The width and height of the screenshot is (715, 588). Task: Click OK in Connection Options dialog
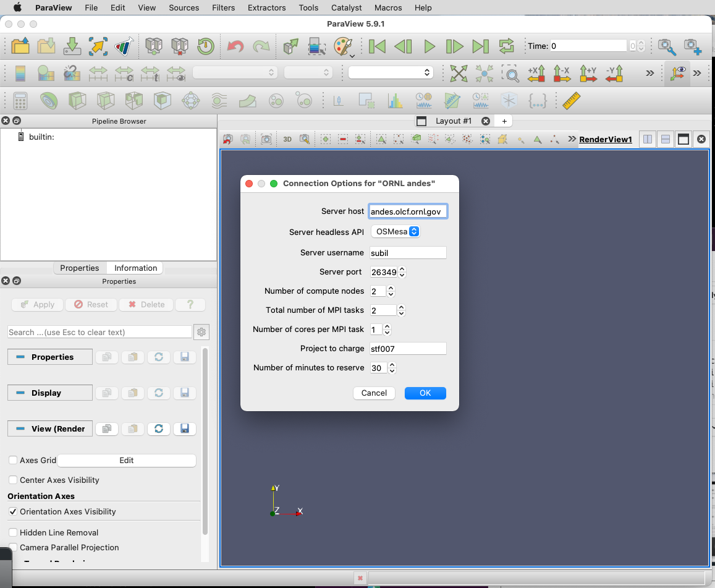point(425,393)
